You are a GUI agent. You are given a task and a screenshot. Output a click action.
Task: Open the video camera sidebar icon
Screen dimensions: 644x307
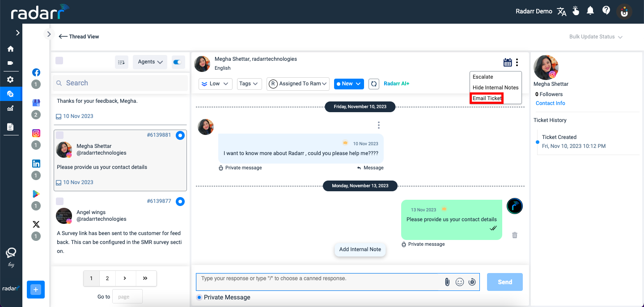coord(10,63)
